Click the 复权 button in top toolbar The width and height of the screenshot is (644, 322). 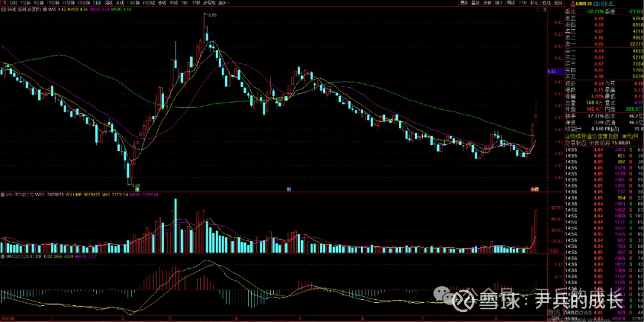point(463,3)
